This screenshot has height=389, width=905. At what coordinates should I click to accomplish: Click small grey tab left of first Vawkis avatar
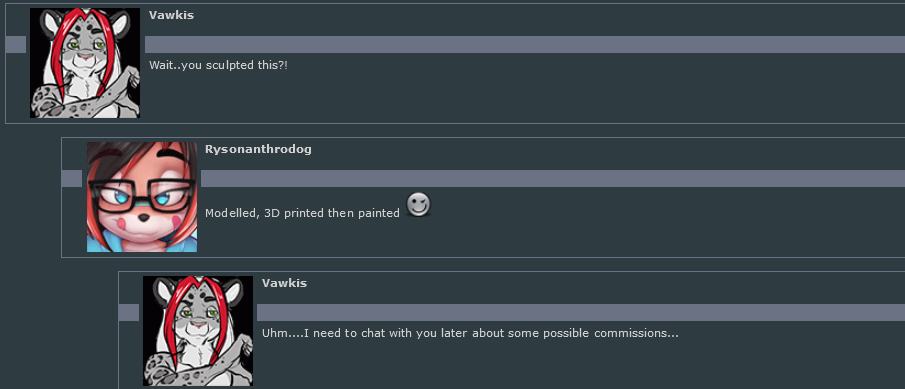click(x=16, y=44)
